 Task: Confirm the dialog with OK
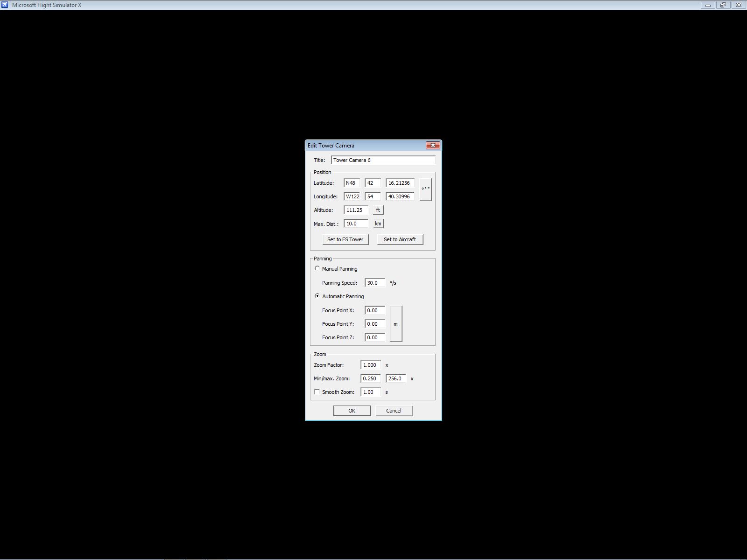[x=352, y=411]
